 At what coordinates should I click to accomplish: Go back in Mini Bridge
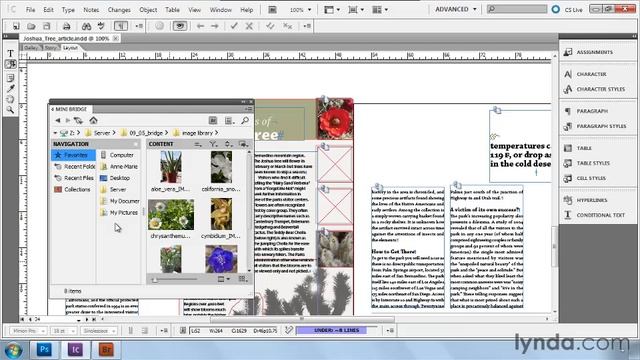[58, 120]
